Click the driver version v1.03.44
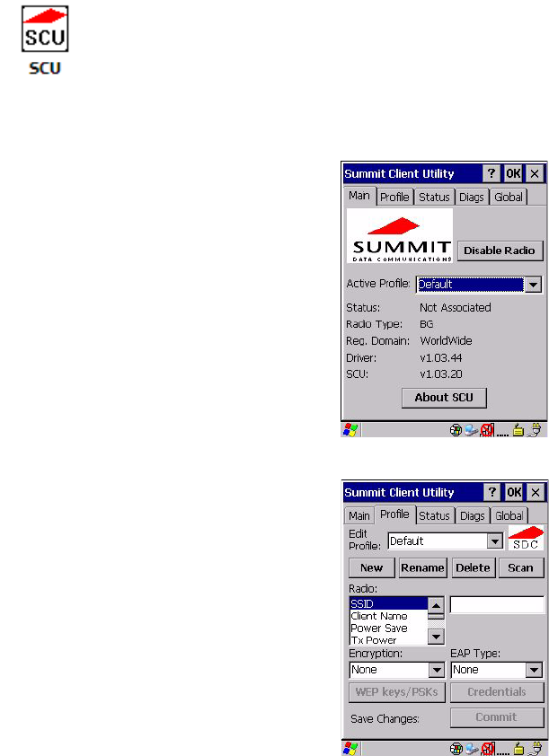The height and width of the screenshot is (756, 549). pos(441,358)
